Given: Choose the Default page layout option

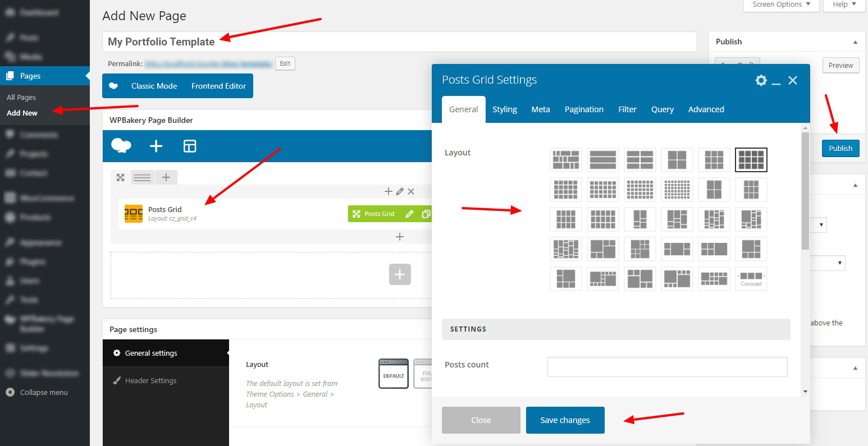Looking at the screenshot, I should click(394, 374).
